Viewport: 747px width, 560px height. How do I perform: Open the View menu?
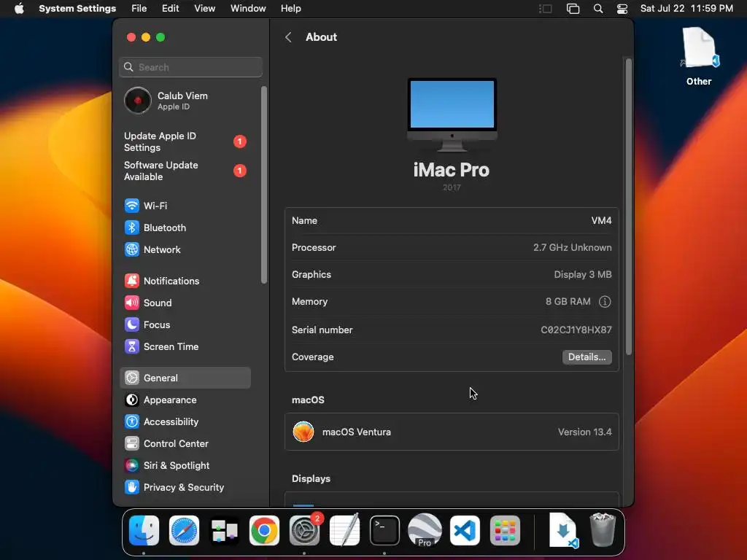(205, 9)
